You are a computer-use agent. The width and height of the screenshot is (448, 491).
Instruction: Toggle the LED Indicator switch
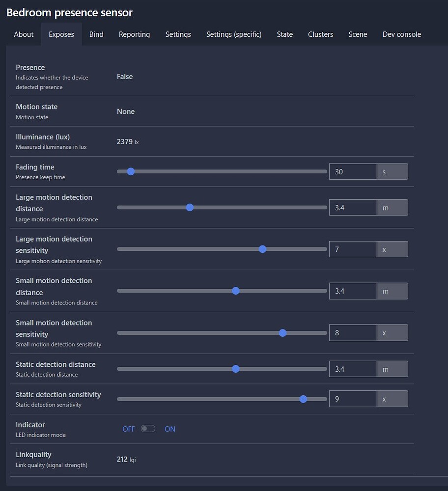coord(148,429)
